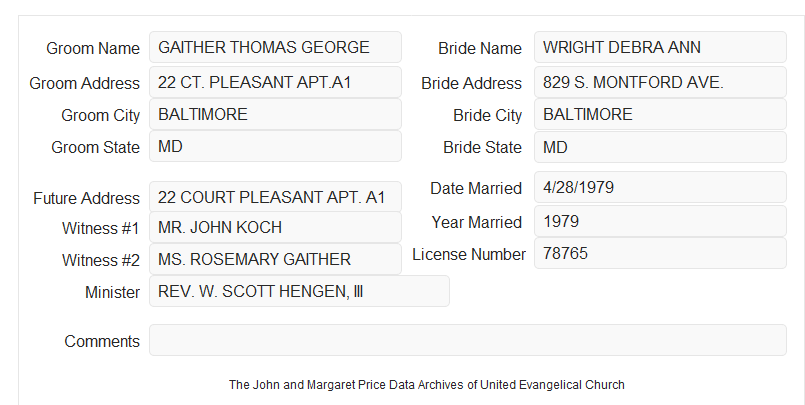
Task: Focus the Bride State field
Action: (660, 147)
